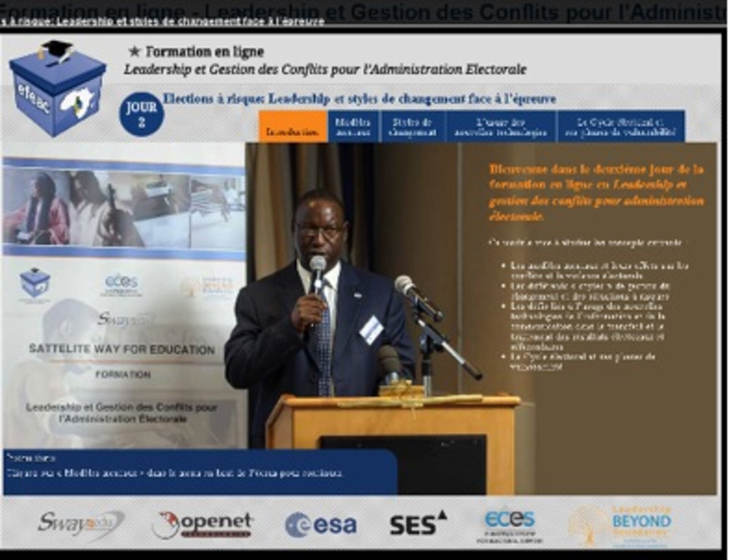Click the SES logo in footer

(x=418, y=524)
